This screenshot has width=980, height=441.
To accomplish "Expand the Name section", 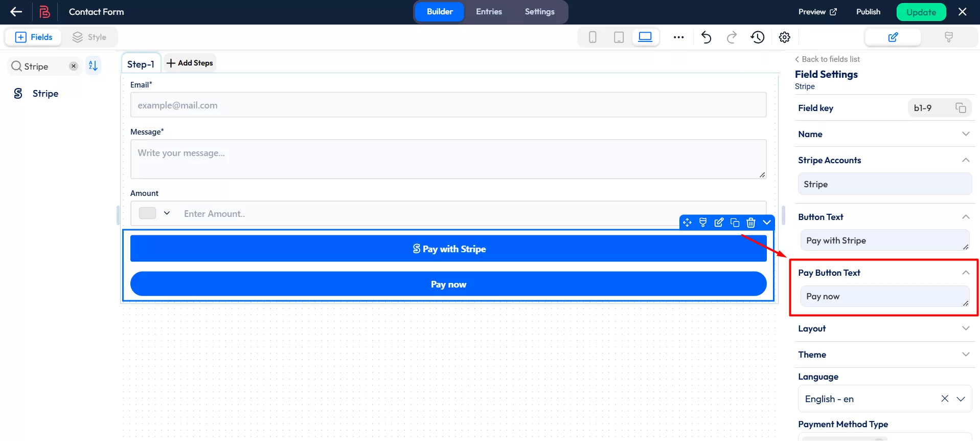I will point(883,134).
